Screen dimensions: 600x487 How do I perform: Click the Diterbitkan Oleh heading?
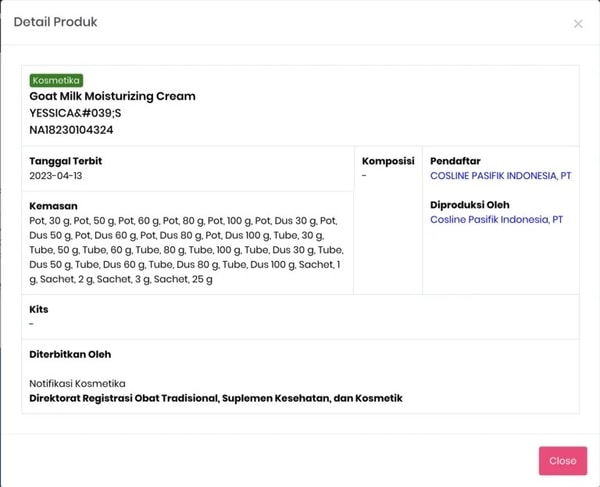70,354
